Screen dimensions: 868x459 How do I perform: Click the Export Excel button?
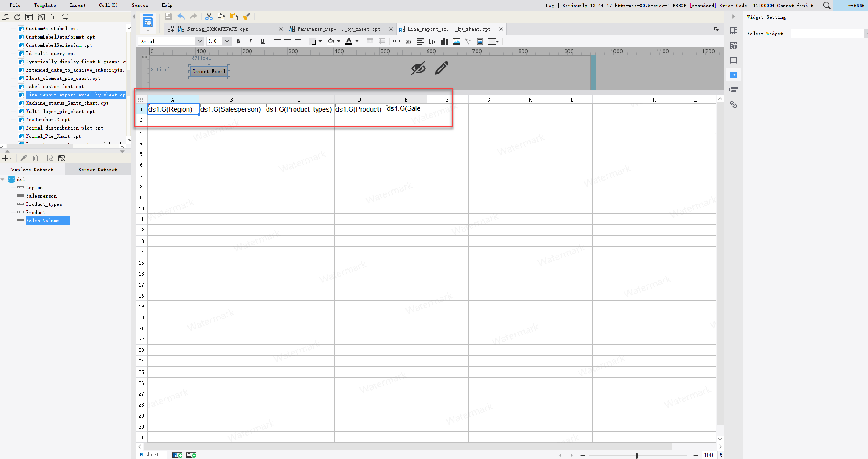click(209, 71)
